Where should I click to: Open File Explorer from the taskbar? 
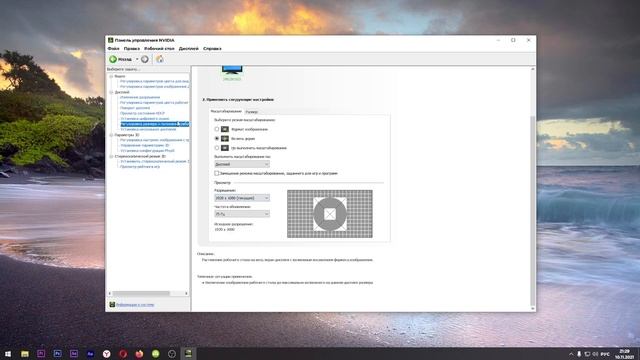[x=25, y=354]
